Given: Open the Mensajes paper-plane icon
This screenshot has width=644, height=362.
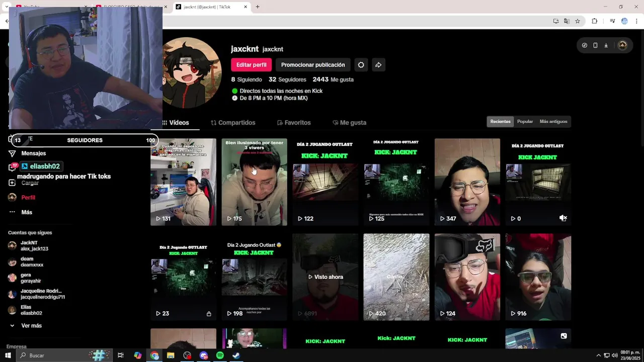Looking at the screenshot, I should pos(12,153).
